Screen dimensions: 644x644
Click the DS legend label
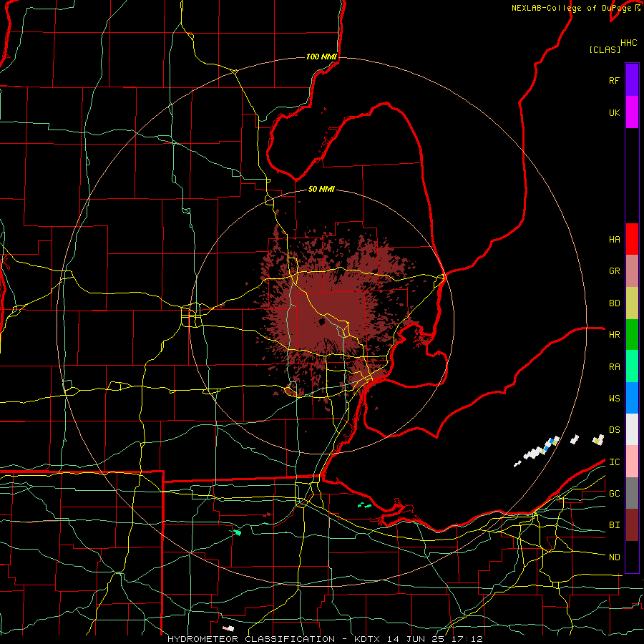(x=614, y=430)
